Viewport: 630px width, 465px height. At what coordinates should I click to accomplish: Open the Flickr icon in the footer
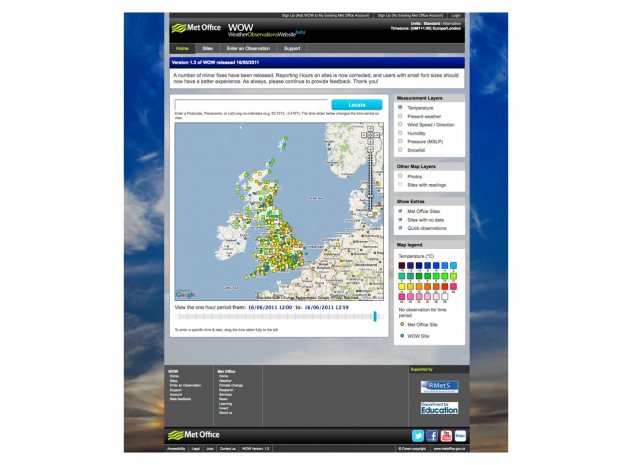(x=460, y=436)
